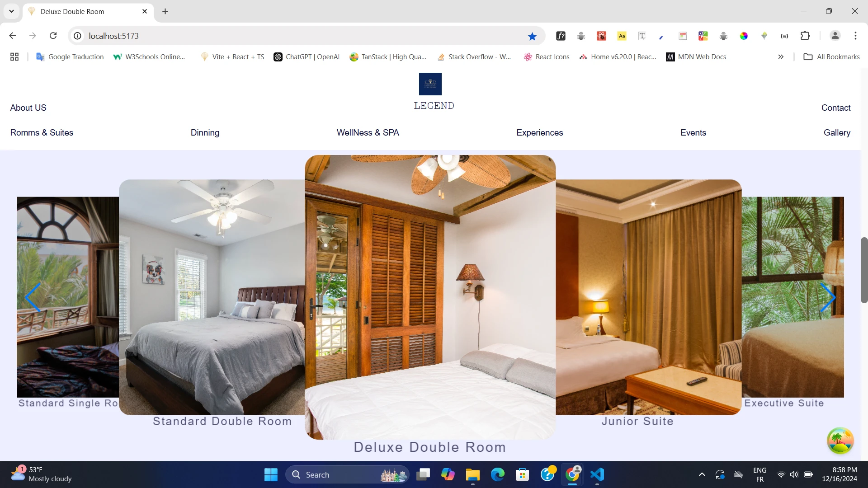Open the tab search dropdown arrow
Image resolution: width=868 pixels, height=488 pixels.
(12, 11)
